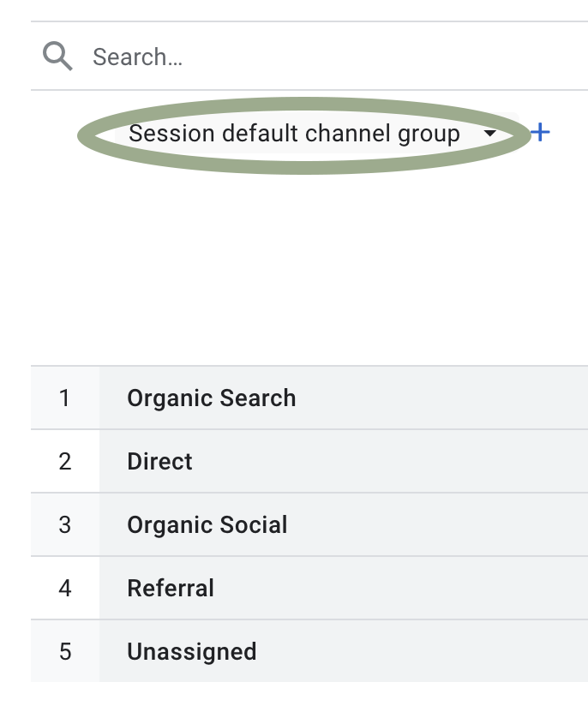
Task: Click row number 5 index cell
Action: [65, 651]
